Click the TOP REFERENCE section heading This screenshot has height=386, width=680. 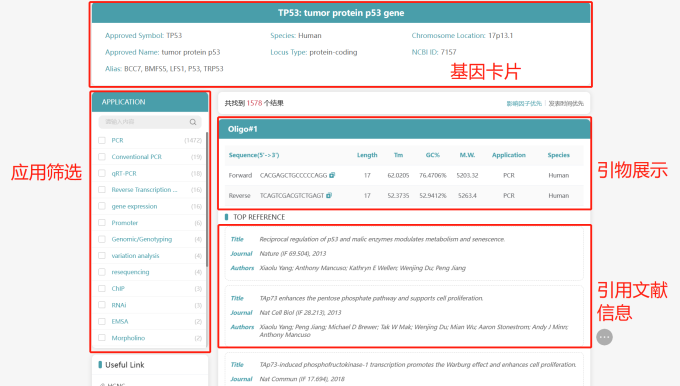[x=259, y=217]
